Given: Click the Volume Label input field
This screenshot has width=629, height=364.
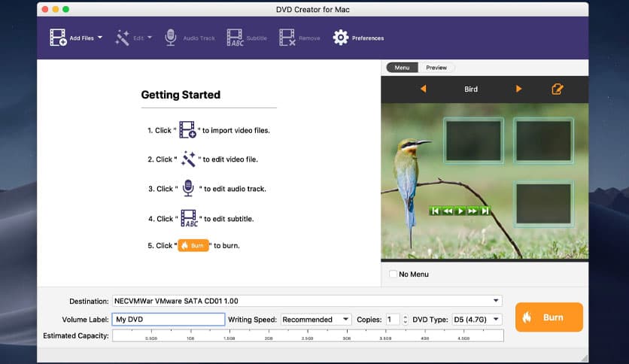Looking at the screenshot, I should point(168,320).
